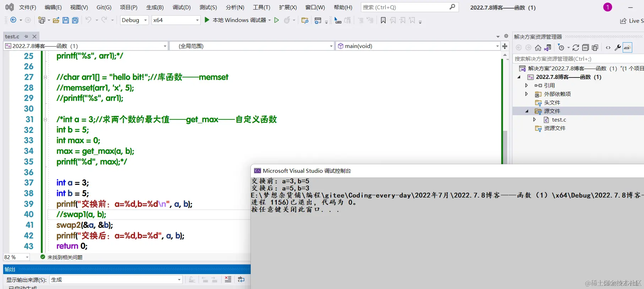The width and height of the screenshot is (644, 289).
Task: Click the Sync/Refresh icon in Solution Explorer
Action: (x=576, y=48)
